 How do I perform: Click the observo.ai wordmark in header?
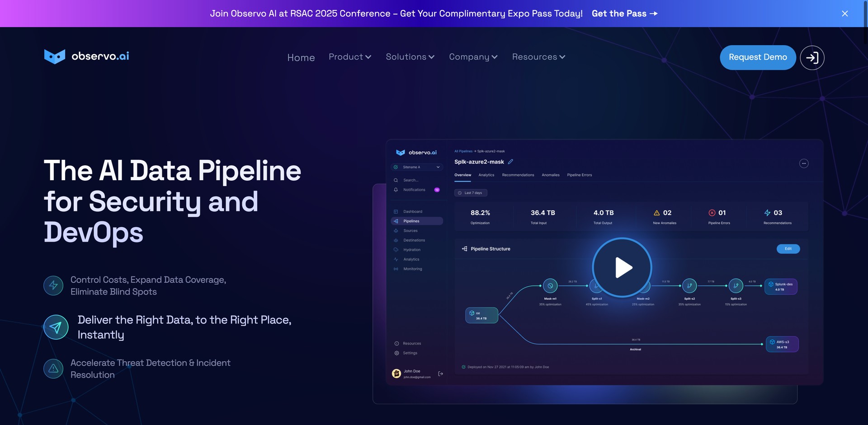(x=100, y=56)
